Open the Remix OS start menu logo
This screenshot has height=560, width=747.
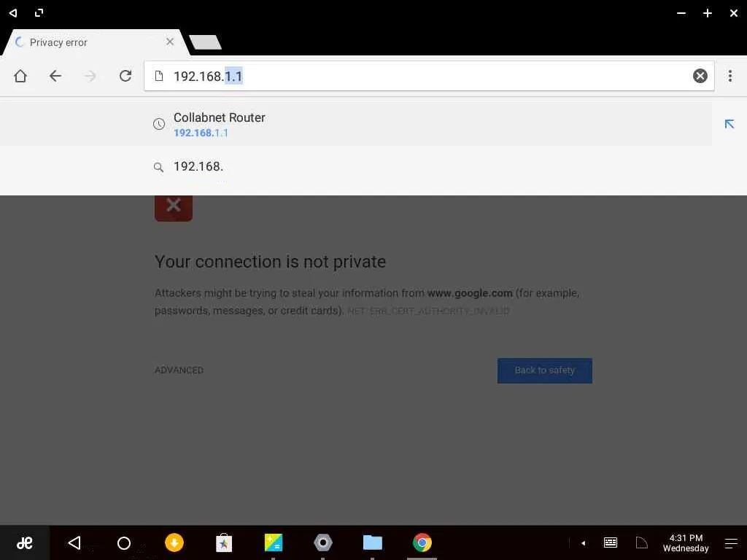[x=25, y=542]
